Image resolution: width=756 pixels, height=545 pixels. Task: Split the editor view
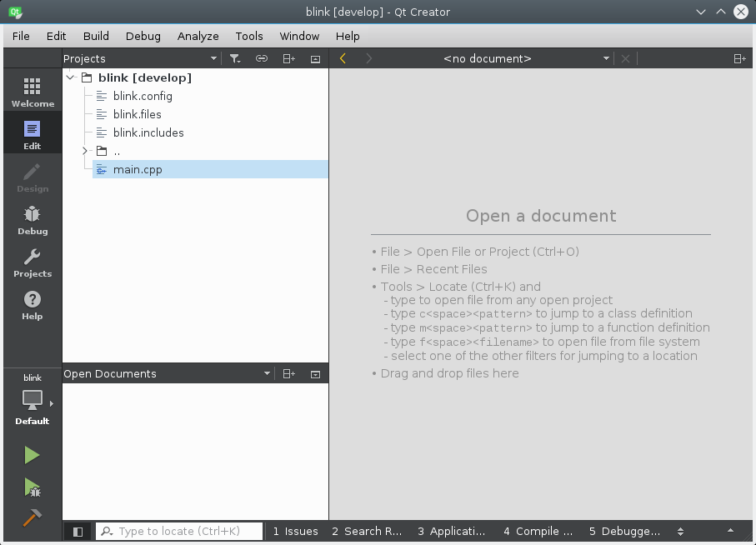click(x=739, y=59)
